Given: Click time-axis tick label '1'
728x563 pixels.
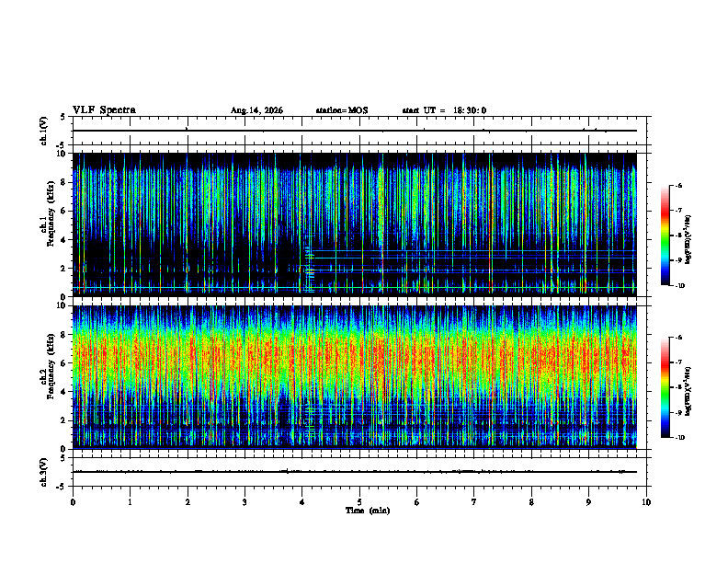Looking at the screenshot, I should click(x=131, y=501).
